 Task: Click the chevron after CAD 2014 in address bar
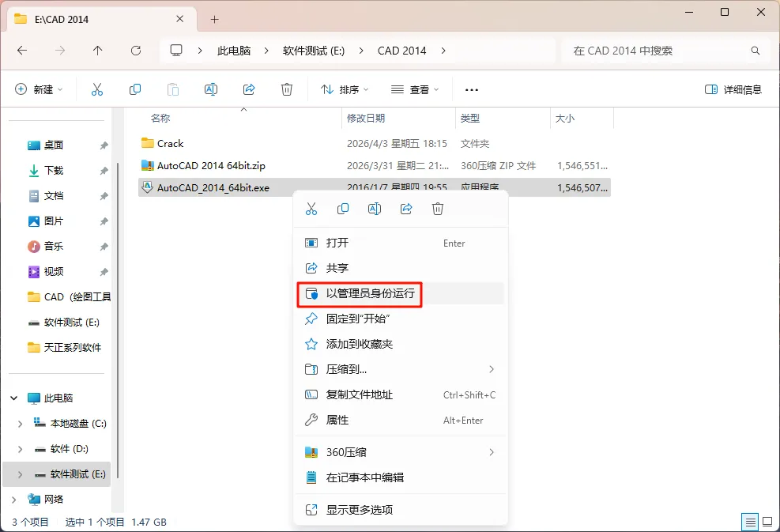(443, 51)
